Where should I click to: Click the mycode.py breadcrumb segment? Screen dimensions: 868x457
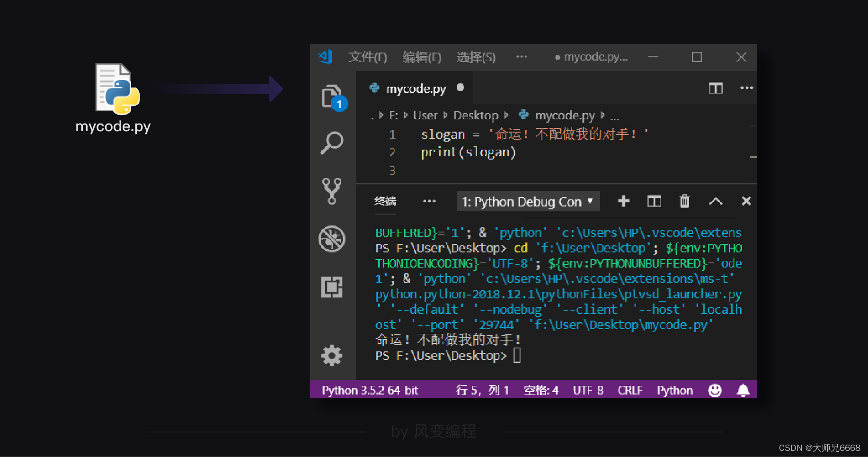[x=565, y=116]
